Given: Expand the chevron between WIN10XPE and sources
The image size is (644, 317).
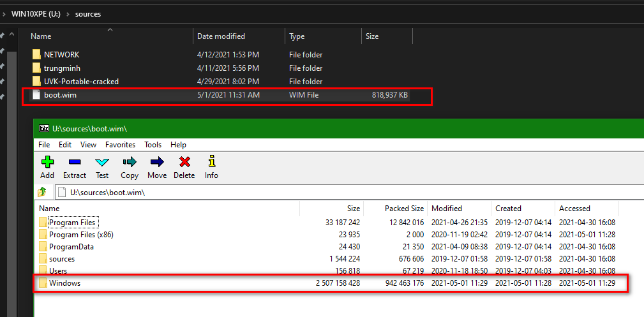Looking at the screenshot, I should 68,14.
